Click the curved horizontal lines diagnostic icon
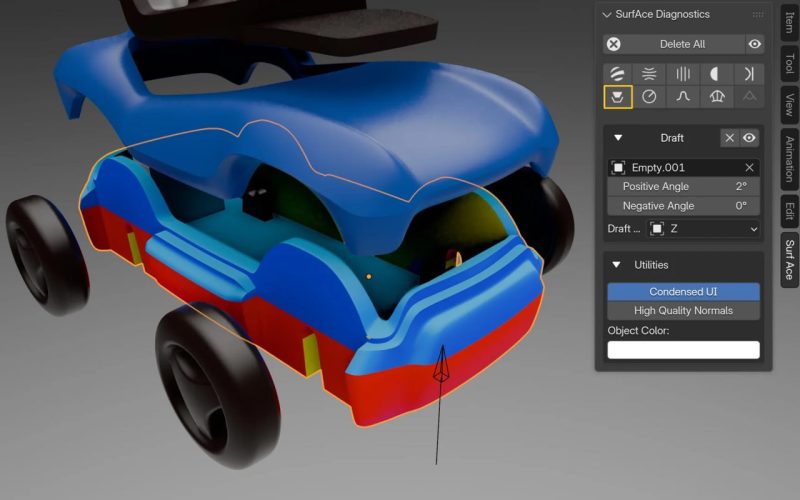Image resolution: width=800 pixels, height=500 pixels. point(650,73)
